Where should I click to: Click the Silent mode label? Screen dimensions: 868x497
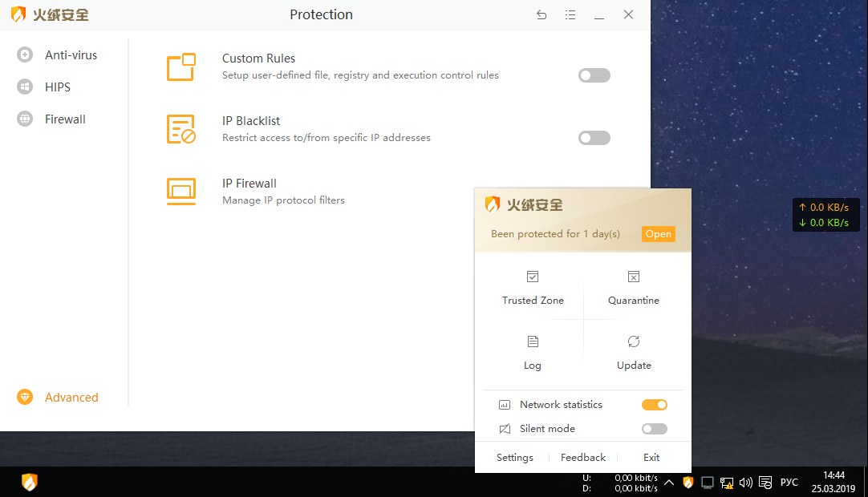click(547, 429)
